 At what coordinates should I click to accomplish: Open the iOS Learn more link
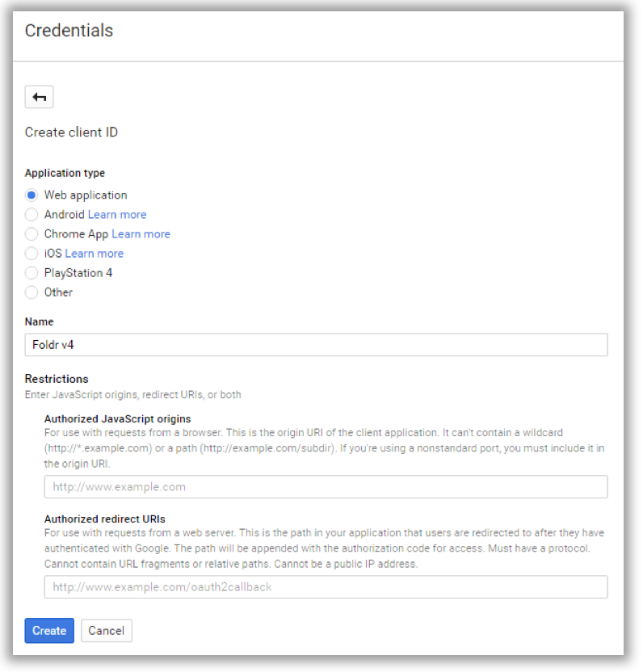click(94, 253)
